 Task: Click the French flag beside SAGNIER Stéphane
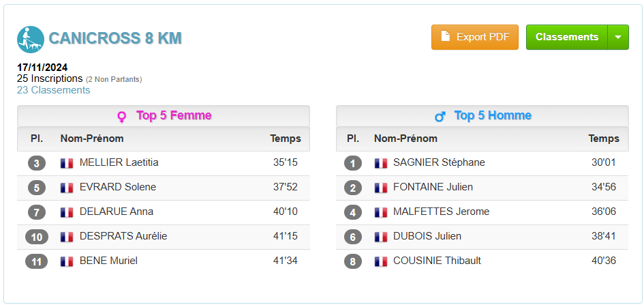(x=381, y=163)
